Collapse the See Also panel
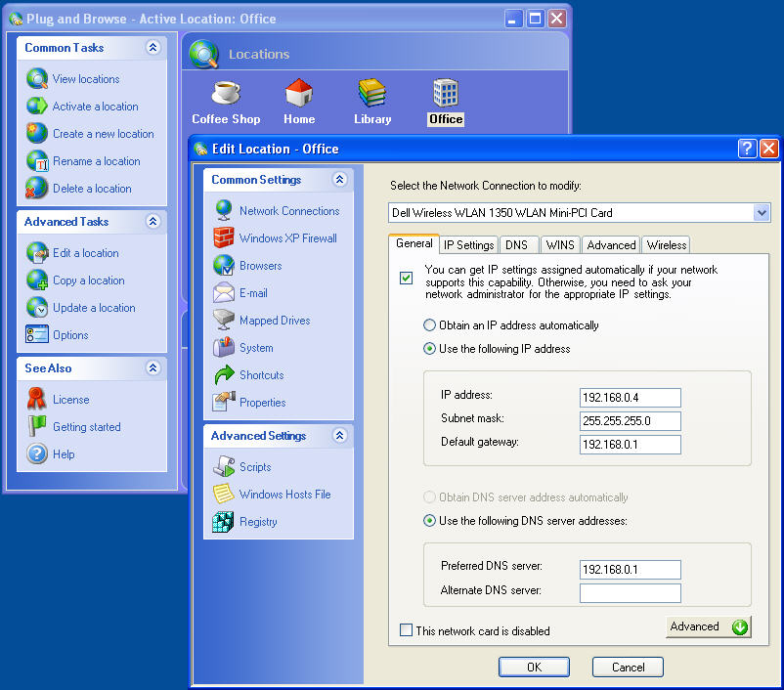This screenshot has width=784, height=690. (x=153, y=368)
